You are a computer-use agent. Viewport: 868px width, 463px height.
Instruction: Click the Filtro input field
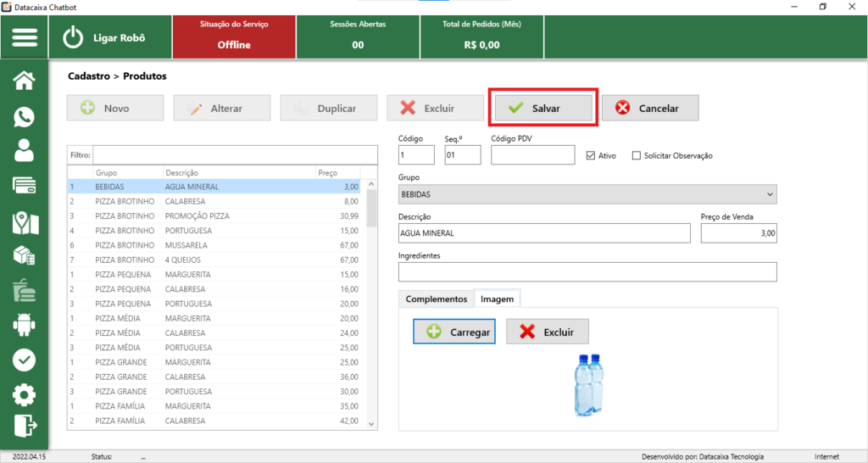234,155
